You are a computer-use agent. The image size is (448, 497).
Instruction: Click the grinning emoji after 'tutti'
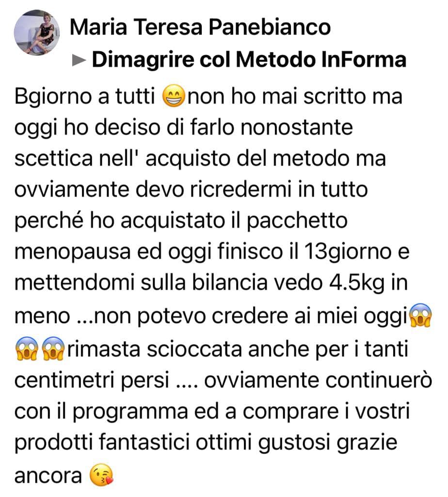pyautogui.click(x=174, y=97)
